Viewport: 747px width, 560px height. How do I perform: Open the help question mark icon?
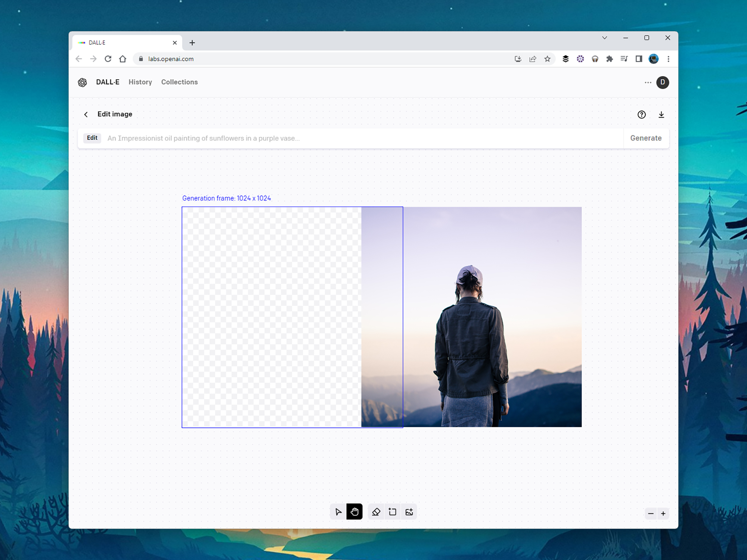click(641, 115)
